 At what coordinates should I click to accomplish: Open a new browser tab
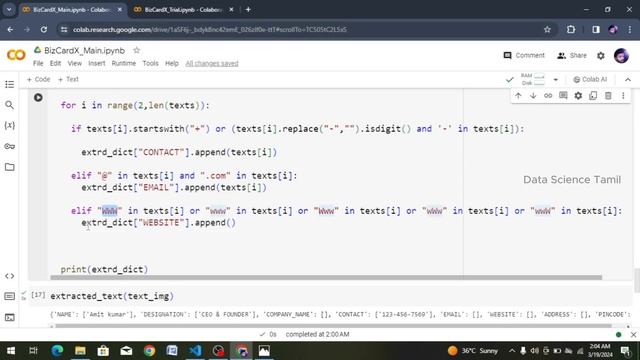click(x=248, y=9)
